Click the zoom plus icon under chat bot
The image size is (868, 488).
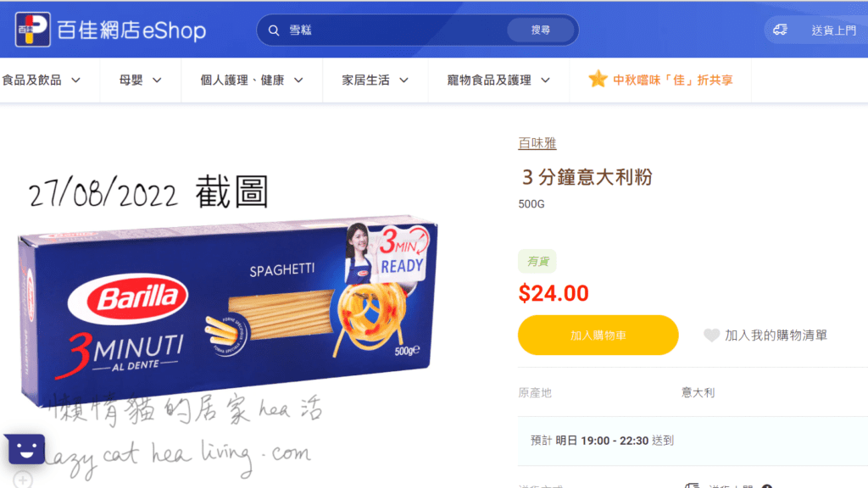coord(23,480)
